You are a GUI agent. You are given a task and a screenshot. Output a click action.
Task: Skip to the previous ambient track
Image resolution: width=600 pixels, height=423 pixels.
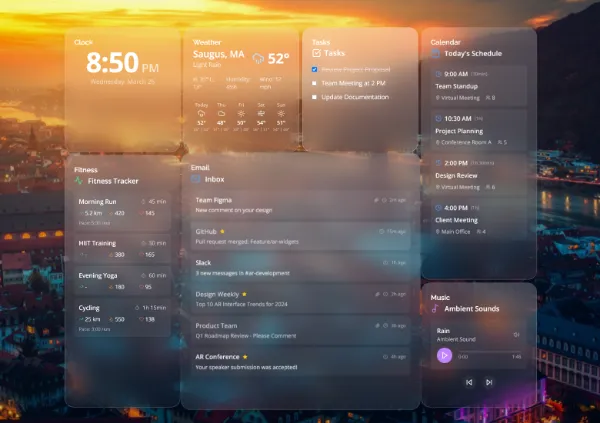[x=469, y=382]
